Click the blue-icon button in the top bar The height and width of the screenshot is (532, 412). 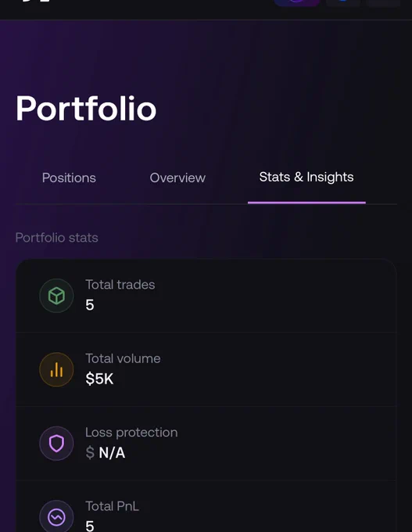coord(343,2)
